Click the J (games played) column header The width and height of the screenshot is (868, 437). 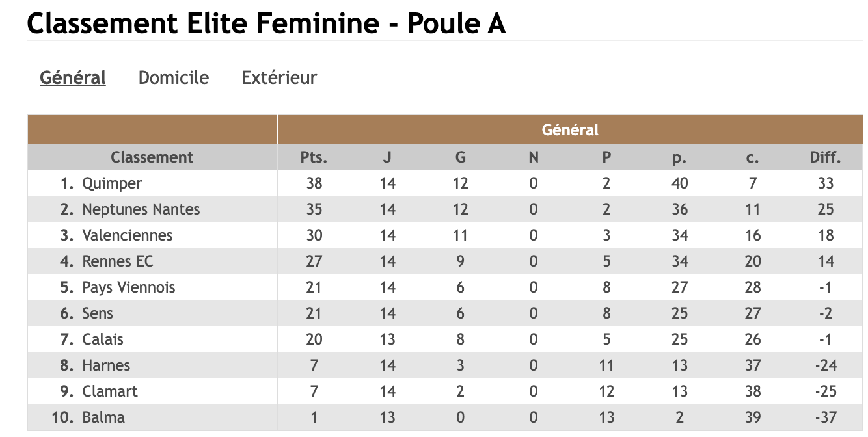coord(387,157)
